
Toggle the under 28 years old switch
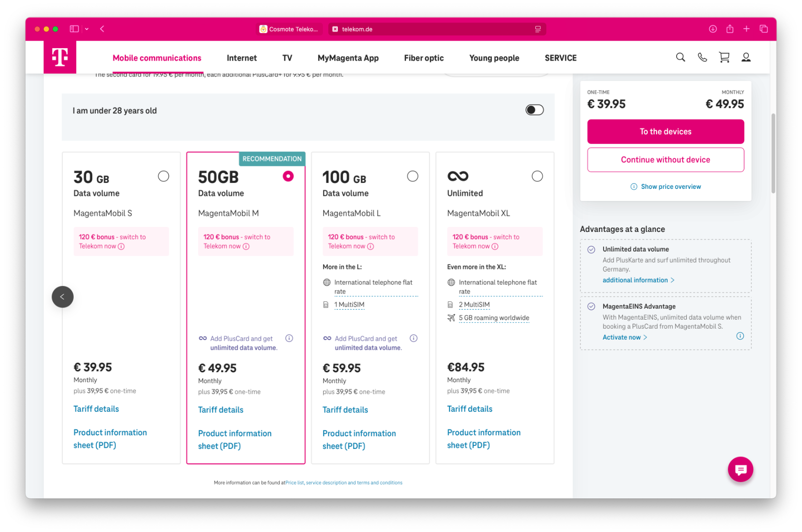click(534, 110)
